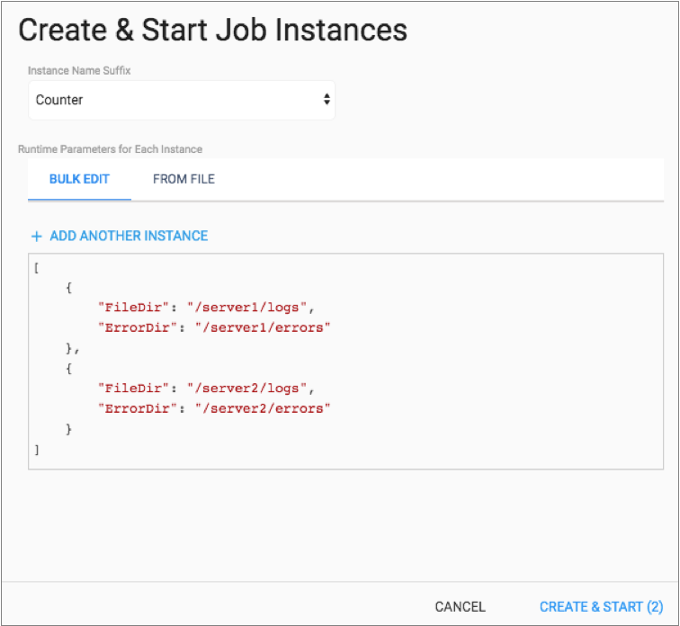Viewport: 680px width, 626px height.
Task: Switch to the Bulk Edit tab
Action: pos(79,179)
